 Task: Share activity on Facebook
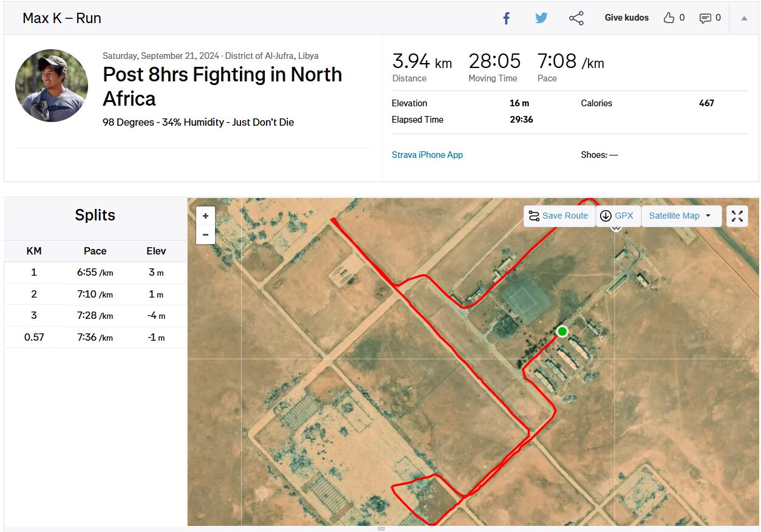pyautogui.click(x=507, y=18)
